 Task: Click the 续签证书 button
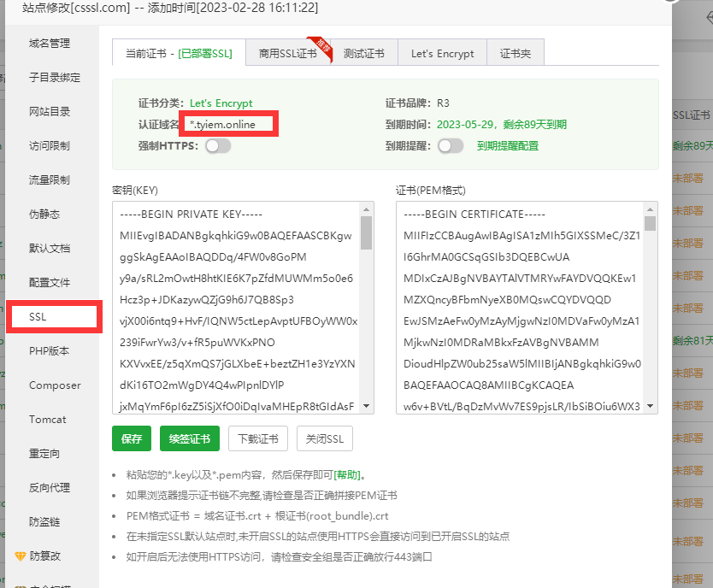pos(190,438)
